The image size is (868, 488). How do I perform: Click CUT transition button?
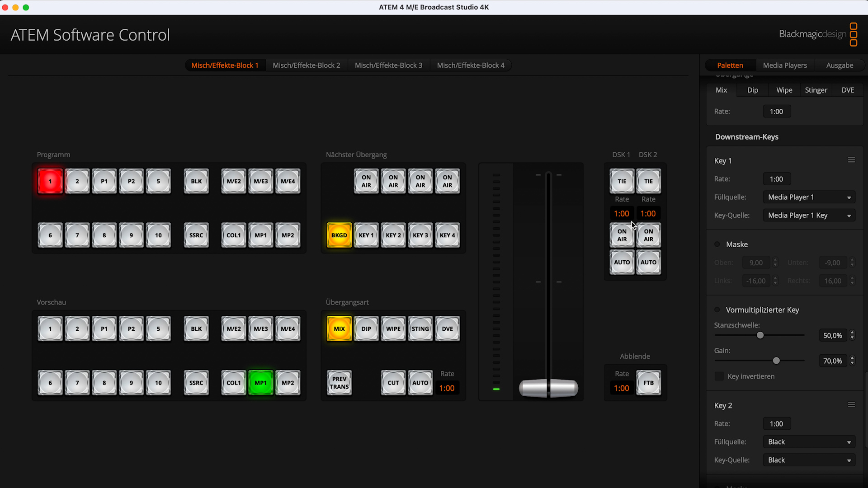(393, 383)
